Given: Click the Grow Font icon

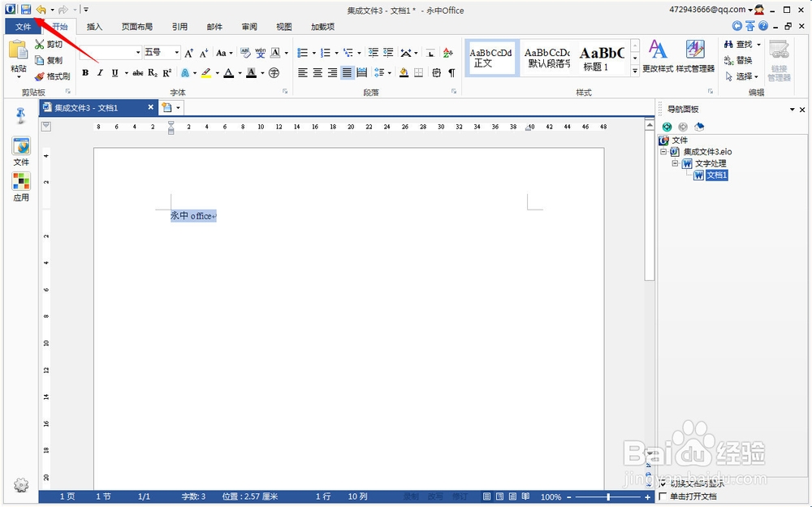Looking at the screenshot, I should pyautogui.click(x=189, y=52).
